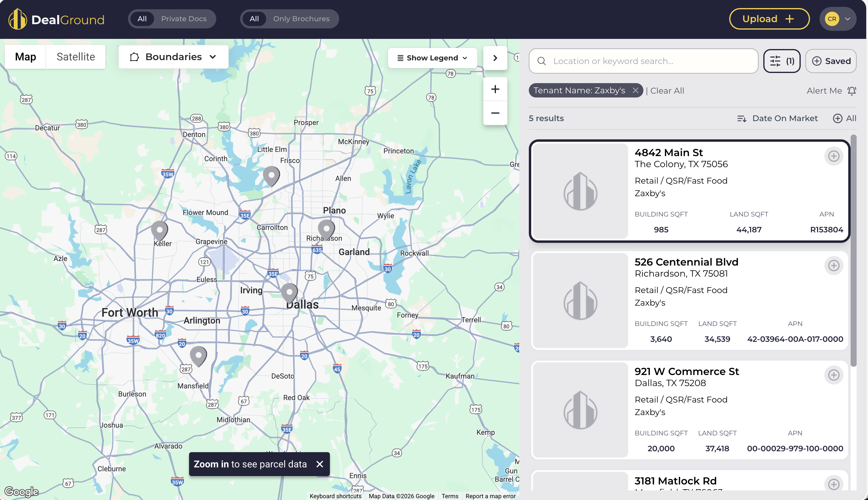Image resolution: width=868 pixels, height=500 pixels.
Task: Click the map zoom in plus button
Action: [495, 89]
